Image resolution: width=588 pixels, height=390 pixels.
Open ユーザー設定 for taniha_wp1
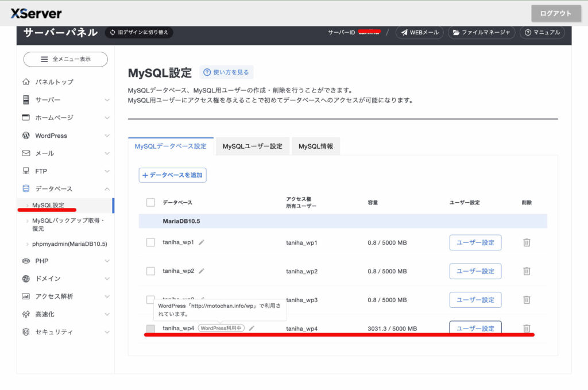475,242
